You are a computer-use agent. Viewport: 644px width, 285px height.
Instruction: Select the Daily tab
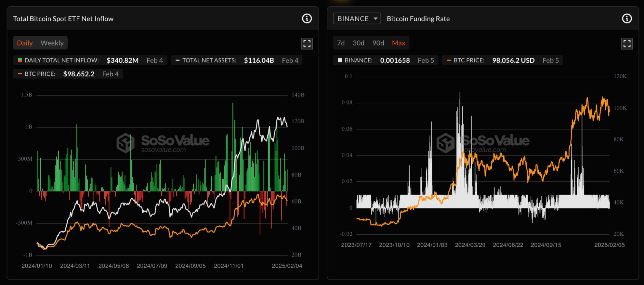(x=25, y=43)
